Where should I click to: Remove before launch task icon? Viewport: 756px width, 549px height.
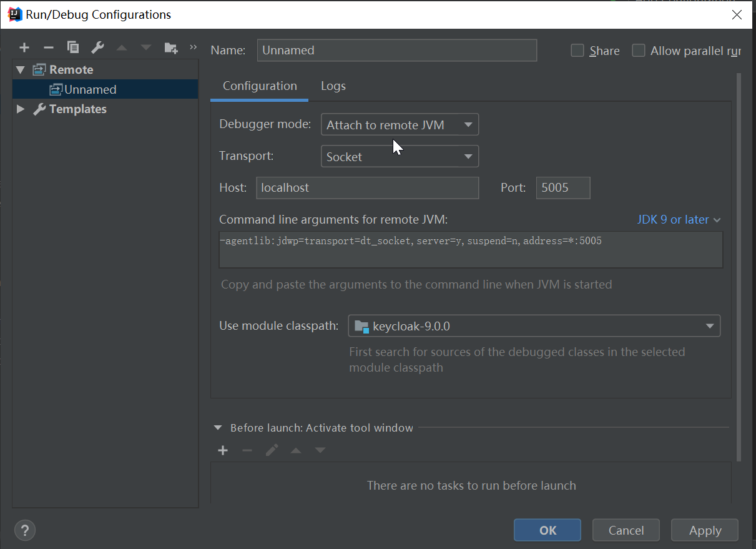[x=247, y=450]
